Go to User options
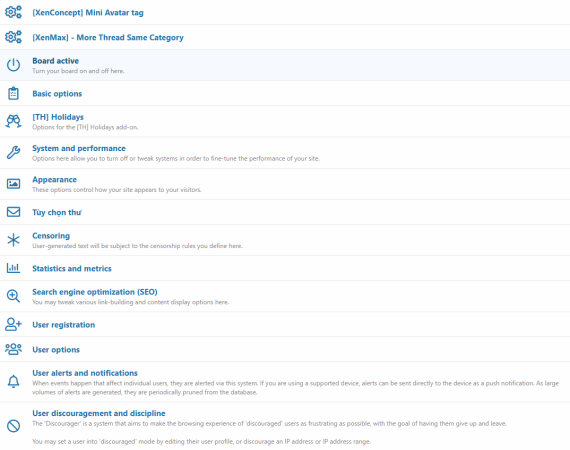This screenshot has width=570, height=450. 56,350
